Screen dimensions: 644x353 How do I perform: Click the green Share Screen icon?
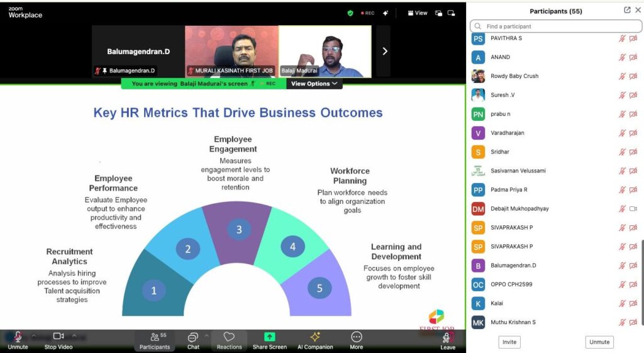(x=269, y=337)
